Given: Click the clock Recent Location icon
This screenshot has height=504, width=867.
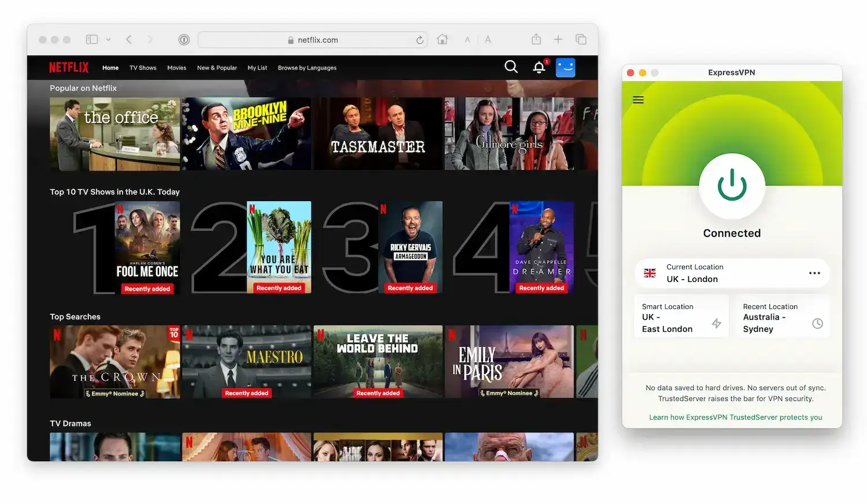Looking at the screenshot, I should (x=817, y=324).
